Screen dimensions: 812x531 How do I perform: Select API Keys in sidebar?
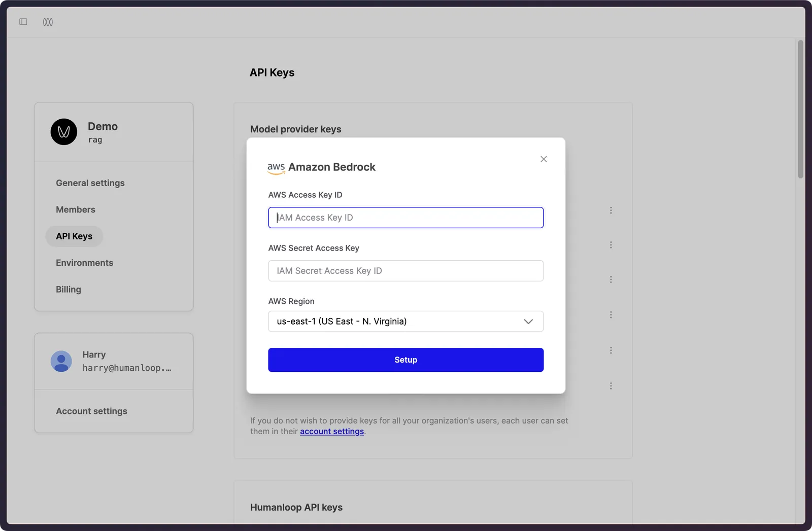point(74,236)
